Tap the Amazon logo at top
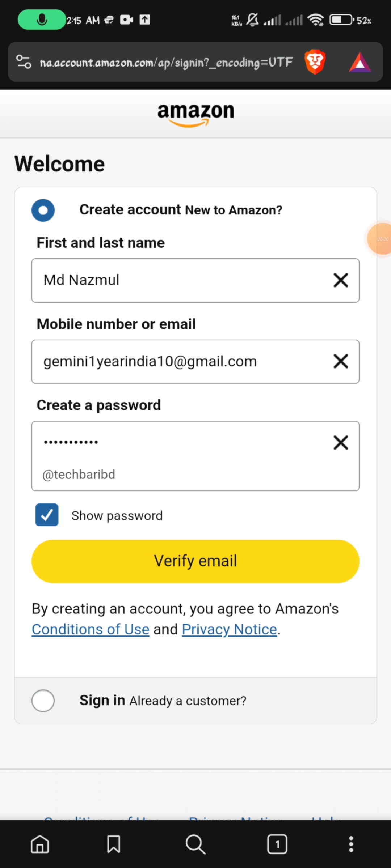The image size is (391, 868). 195,114
